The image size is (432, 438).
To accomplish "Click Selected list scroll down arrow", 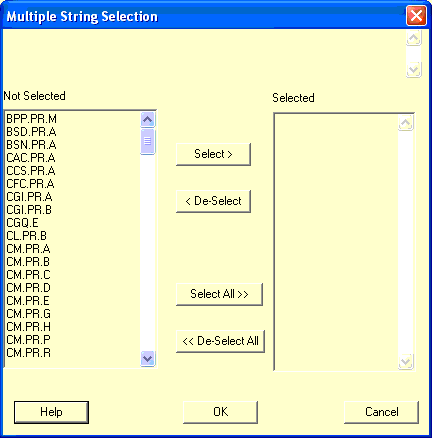I will click(x=406, y=362).
